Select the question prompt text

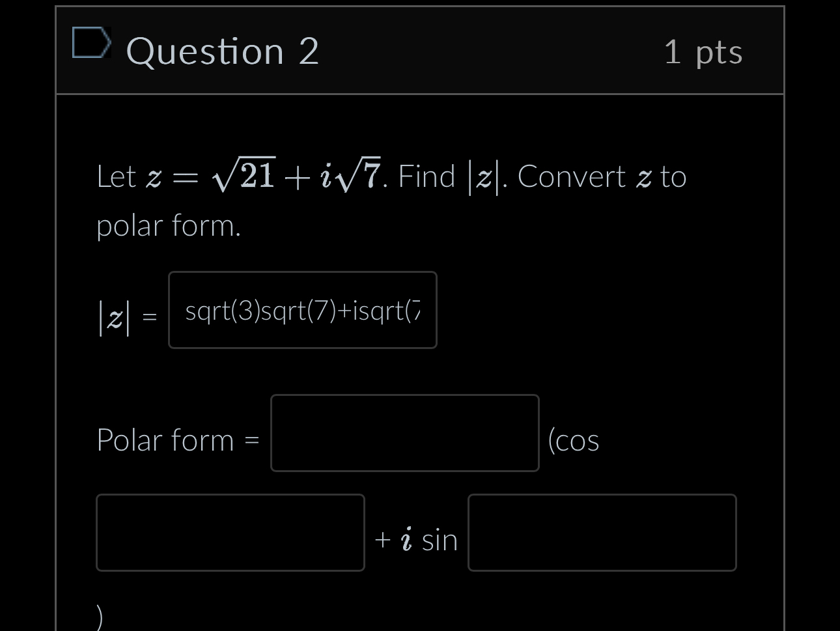[x=391, y=199]
